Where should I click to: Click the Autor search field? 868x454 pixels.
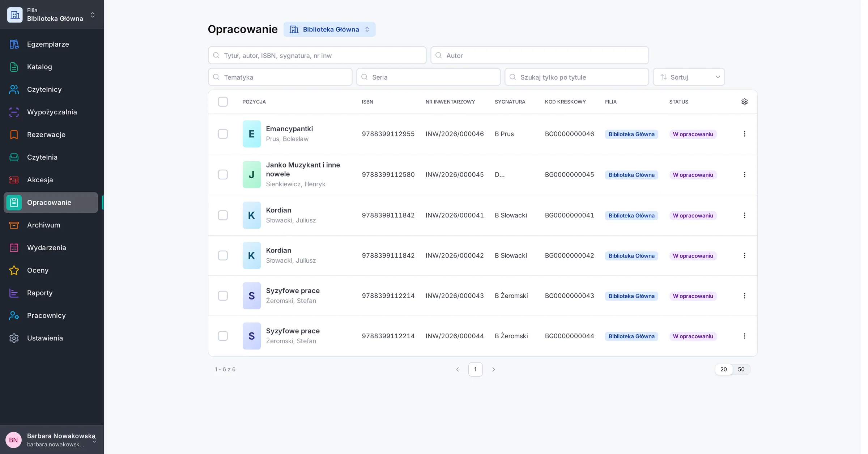540,55
